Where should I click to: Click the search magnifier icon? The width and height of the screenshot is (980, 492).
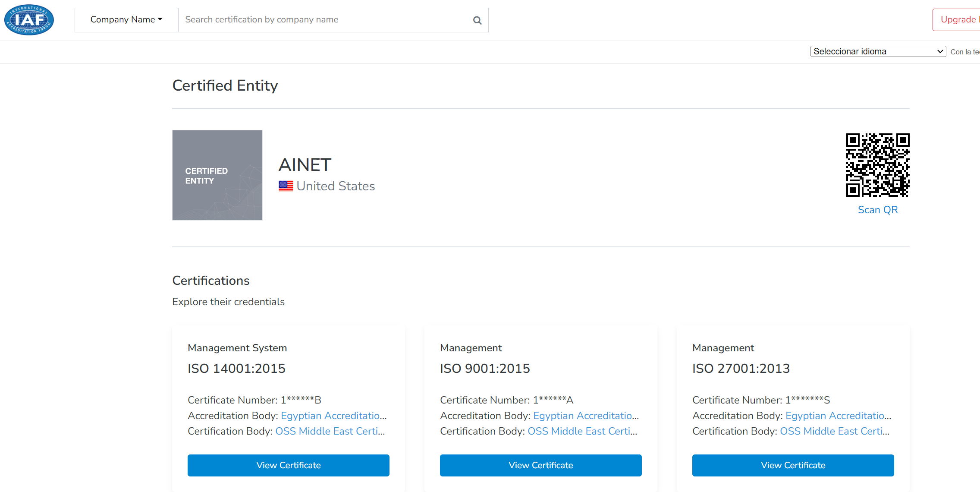pyautogui.click(x=477, y=20)
